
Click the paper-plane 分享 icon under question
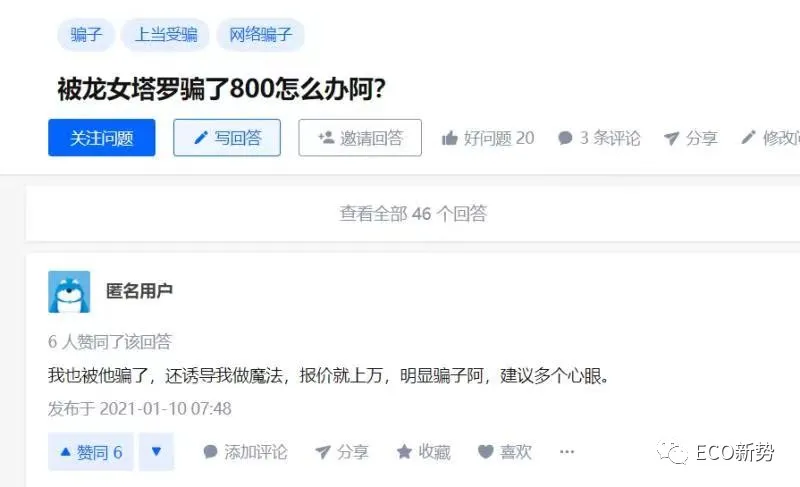pyautogui.click(x=671, y=138)
